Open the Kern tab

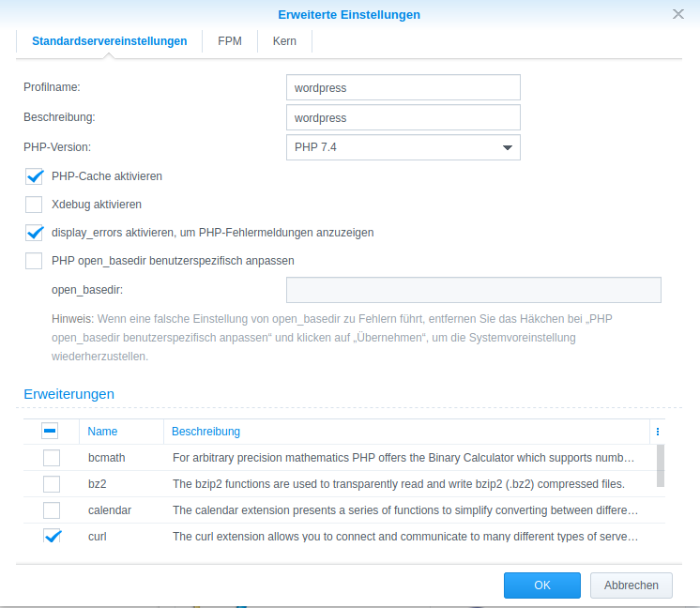click(284, 41)
